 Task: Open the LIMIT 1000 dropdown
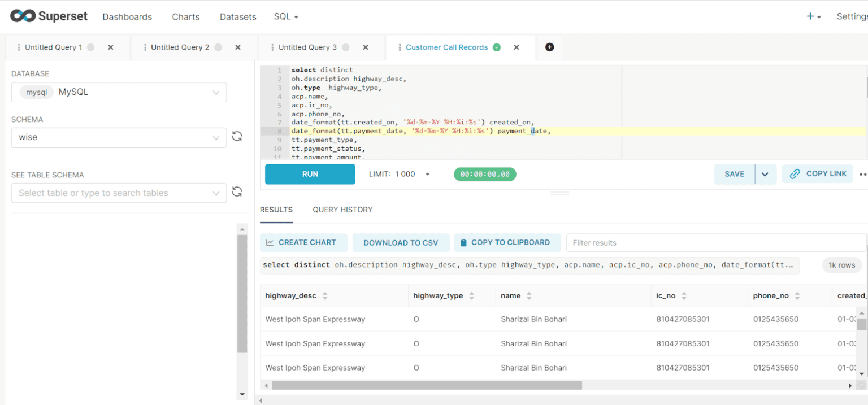(x=428, y=174)
